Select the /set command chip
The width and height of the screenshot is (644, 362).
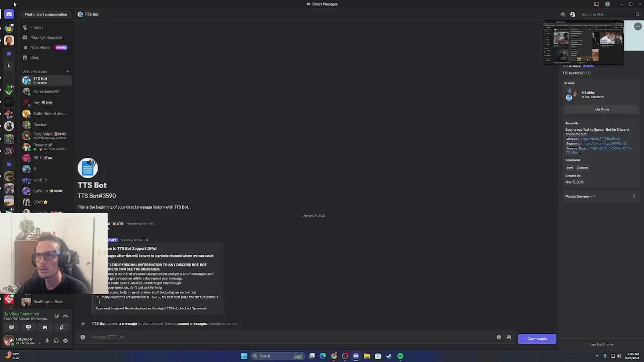coord(570,167)
